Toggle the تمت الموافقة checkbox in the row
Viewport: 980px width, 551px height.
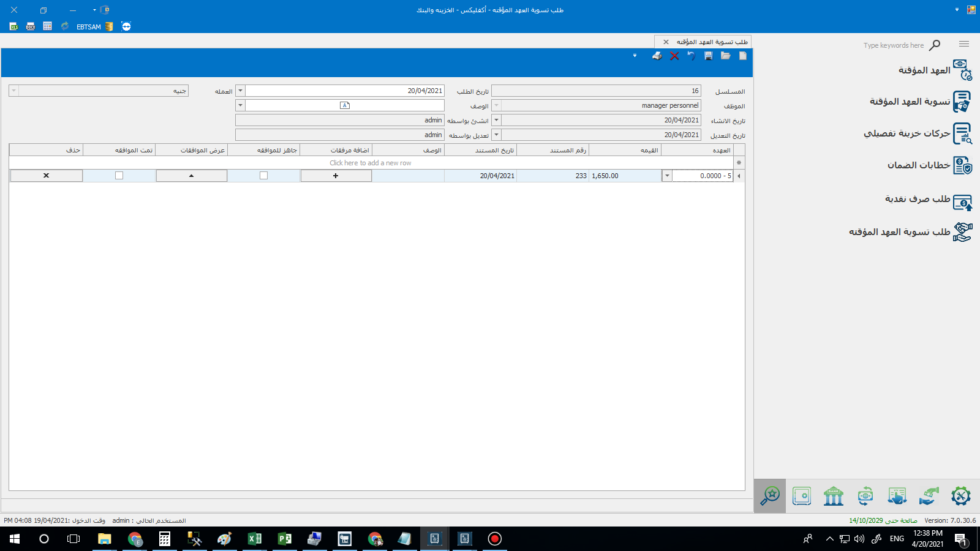point(119,176)
